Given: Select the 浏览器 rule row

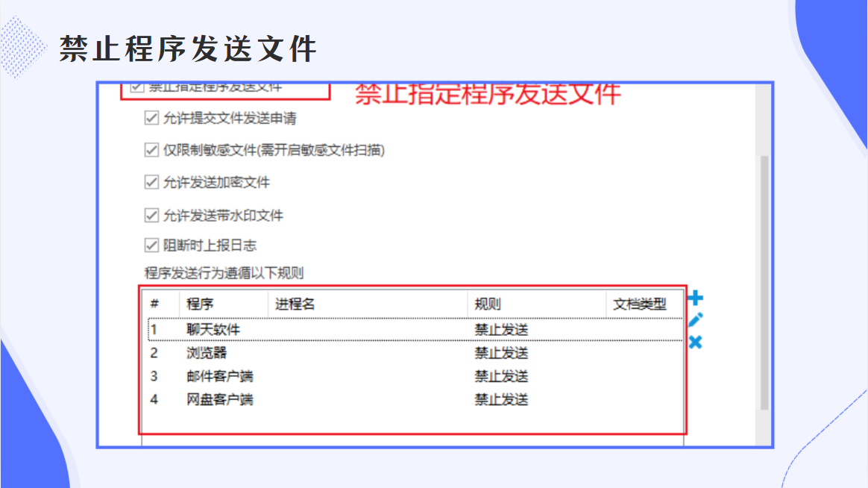Looking at the screenshot, I should tap(415, 353).
